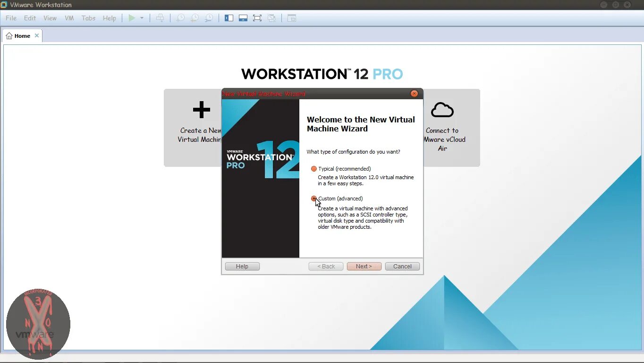Screen dimensions: 644x363
Task: Click the Revert to Snapshot icon
Action: pyautogui.click(x=195, y=18)
